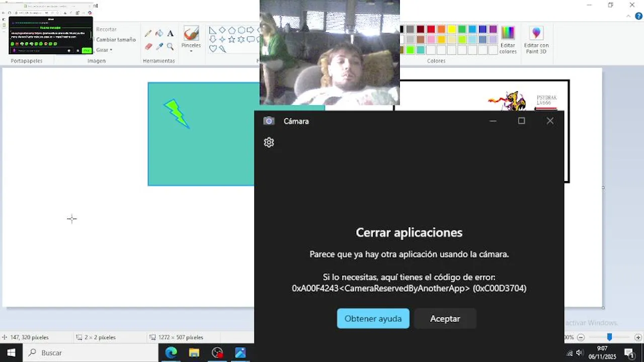Click the zoom in plus button
Screen dimensions: 644x362
pyautogui.click(x=638, y=337)
